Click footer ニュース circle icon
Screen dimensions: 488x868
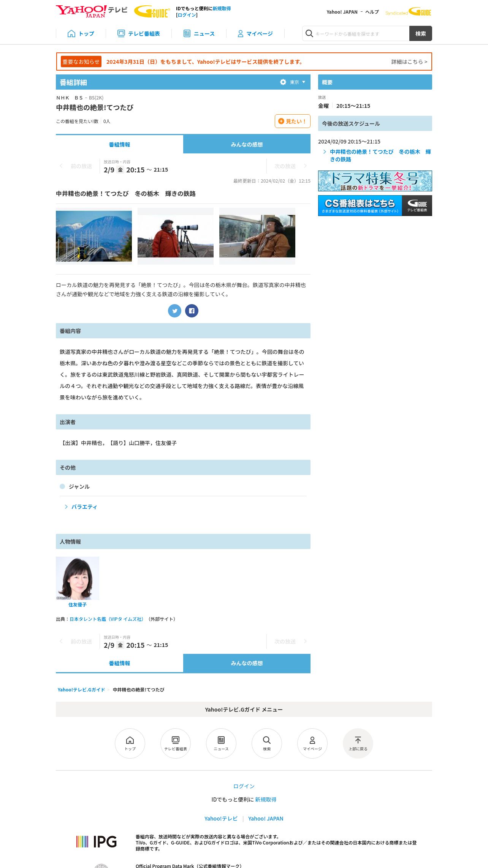point(221,743)
